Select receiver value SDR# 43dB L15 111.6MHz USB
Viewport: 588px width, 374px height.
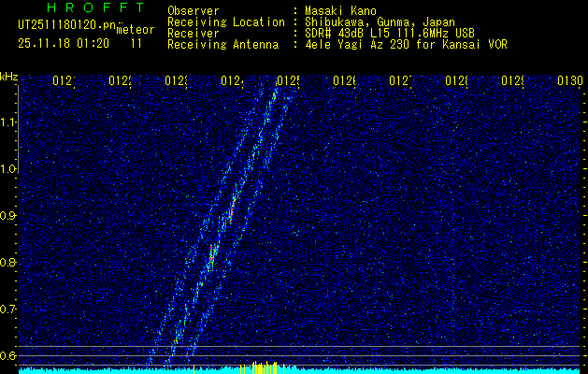pos(390,34)
